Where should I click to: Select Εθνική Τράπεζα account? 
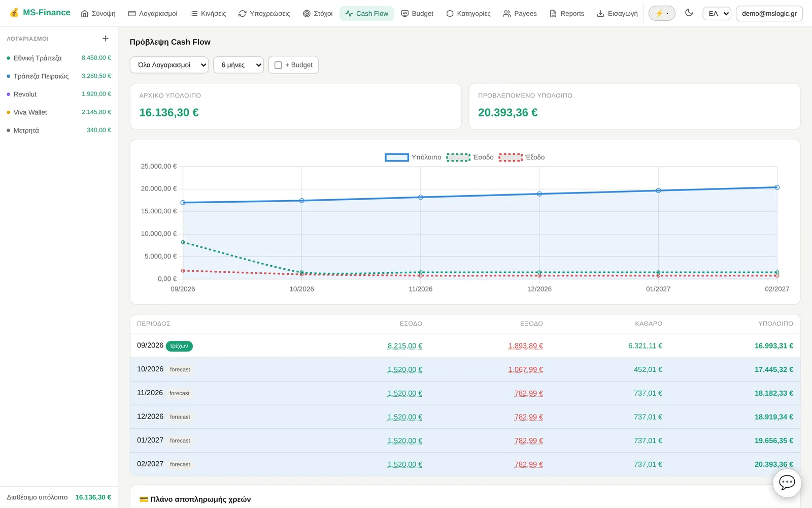(x=59, y=58)
